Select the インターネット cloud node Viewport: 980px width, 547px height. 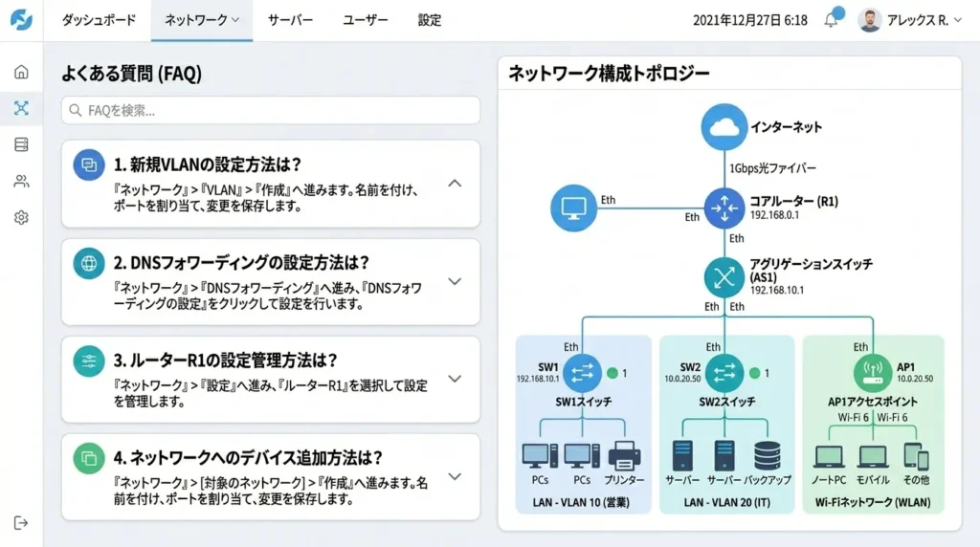coord(724,127)
